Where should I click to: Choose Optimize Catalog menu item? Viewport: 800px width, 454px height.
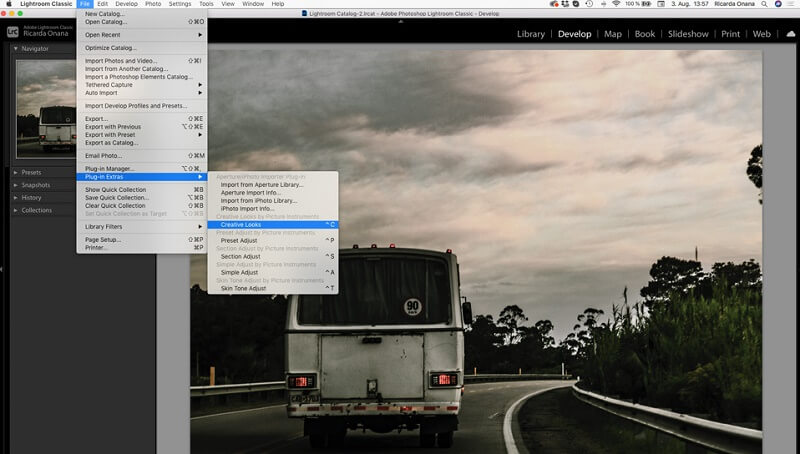click(142, 48)
